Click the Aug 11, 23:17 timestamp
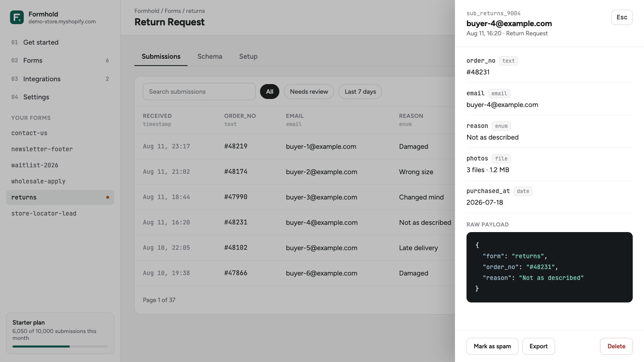 pyautogui.click(x=166, y=146)
